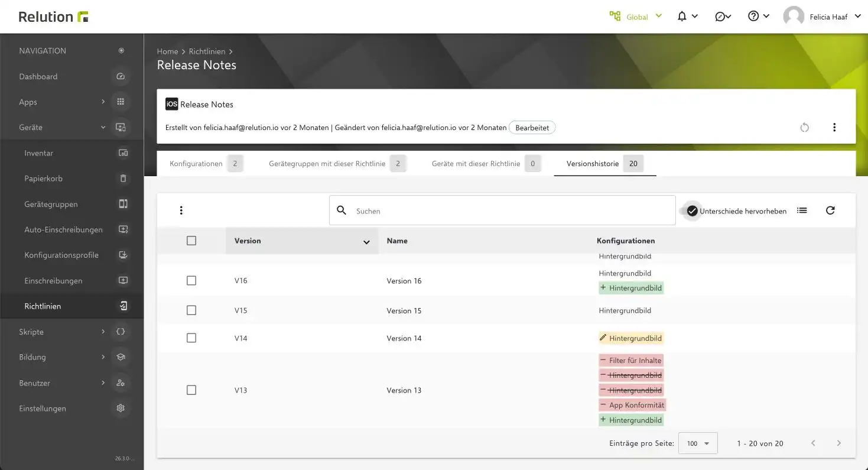The height and width of the screenshot is (470, 868).
Task: Open Global organization dropdown
Action: pyautogui.click(x=659, y=16)
